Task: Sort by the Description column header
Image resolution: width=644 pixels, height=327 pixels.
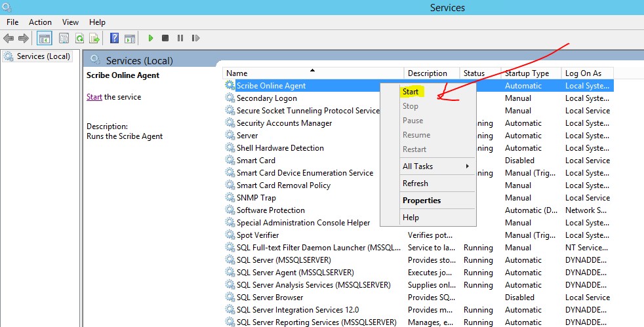Action: (x=432, y=73)
